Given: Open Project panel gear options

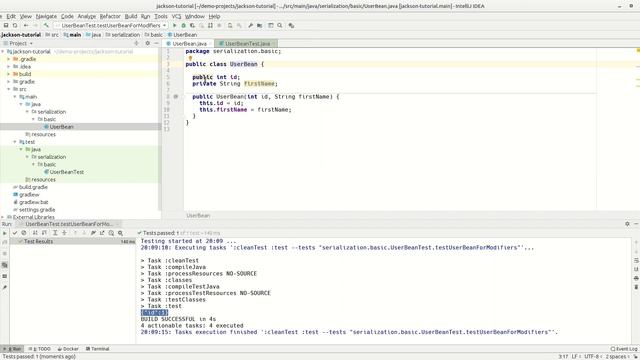Looking at the screenshot, I should click(x=147, y=43).
